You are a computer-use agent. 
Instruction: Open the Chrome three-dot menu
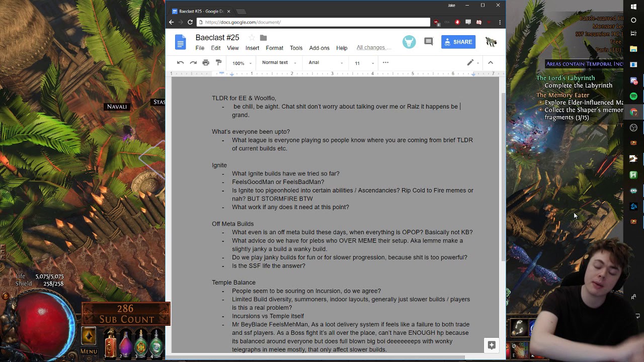(x=500, y=22)
